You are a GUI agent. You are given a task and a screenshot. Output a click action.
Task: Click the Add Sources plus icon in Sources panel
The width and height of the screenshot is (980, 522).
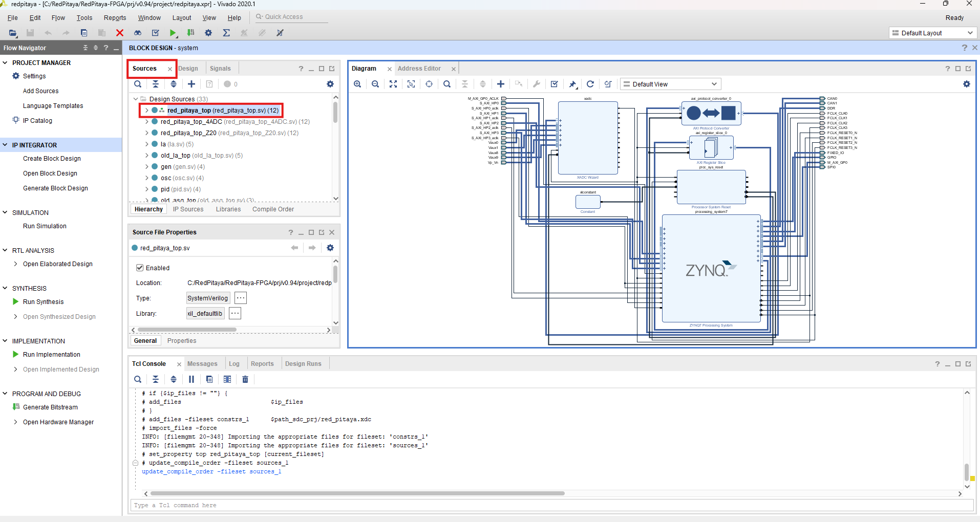(x=191, y=84)
